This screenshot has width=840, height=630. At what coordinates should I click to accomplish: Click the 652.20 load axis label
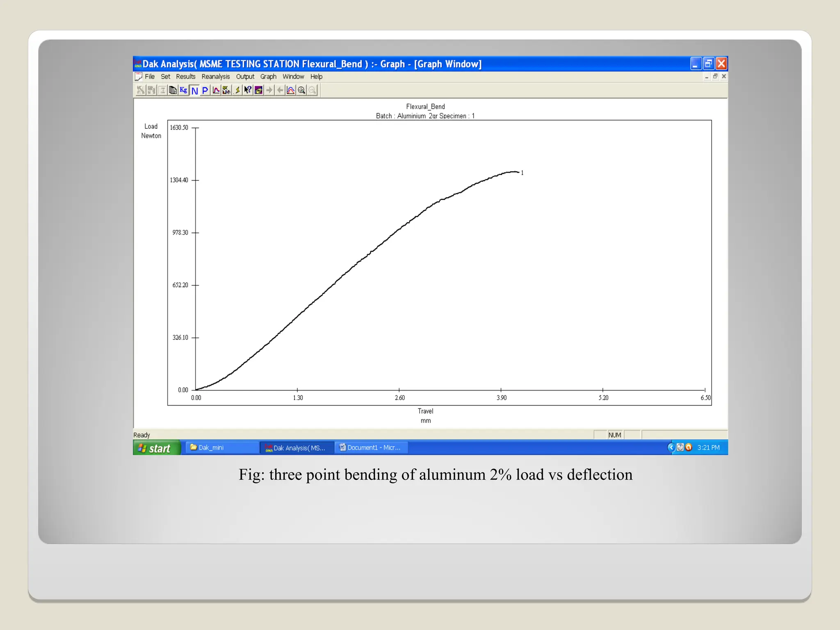[x=180, y=285]
